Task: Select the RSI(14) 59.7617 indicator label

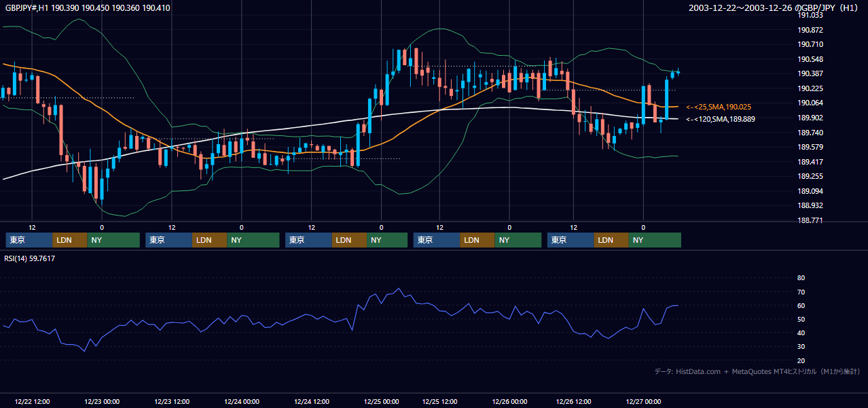Action: (x=30, y=258)
